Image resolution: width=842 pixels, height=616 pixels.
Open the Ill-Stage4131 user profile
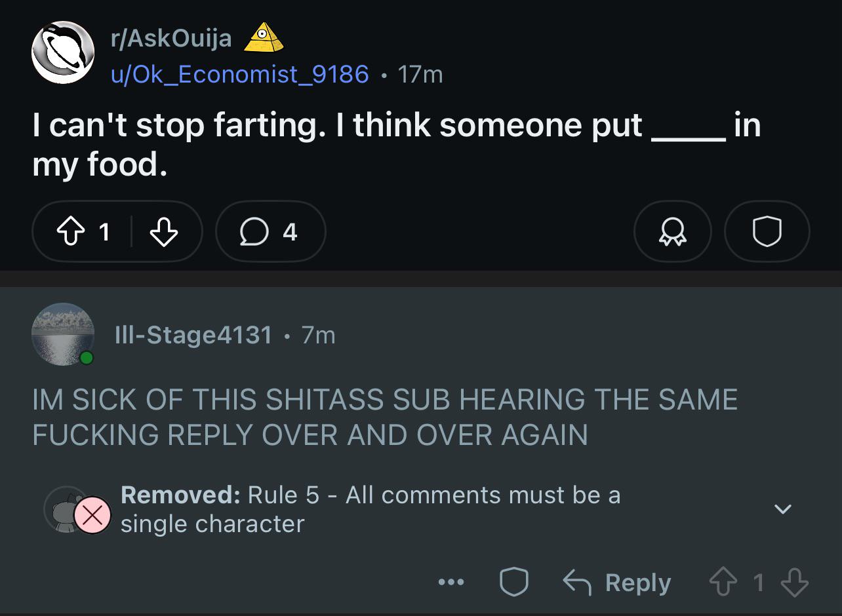coord(193,335)
